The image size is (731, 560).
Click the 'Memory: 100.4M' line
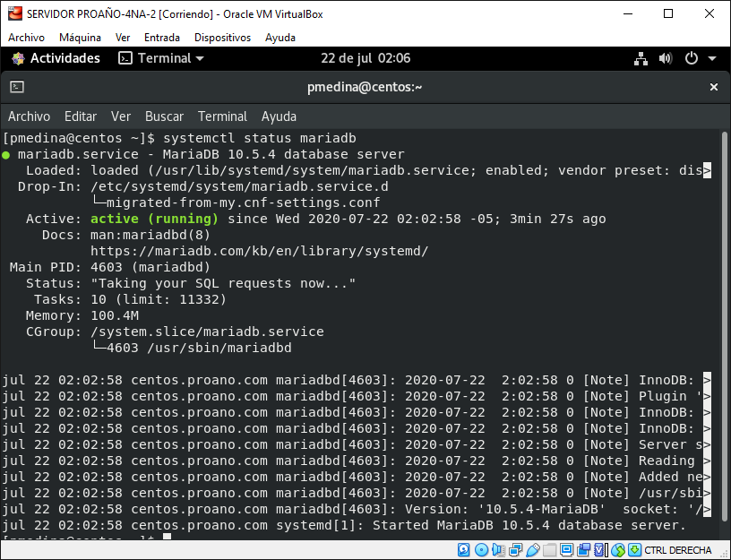pyautogui.click(x=82, y=315)
